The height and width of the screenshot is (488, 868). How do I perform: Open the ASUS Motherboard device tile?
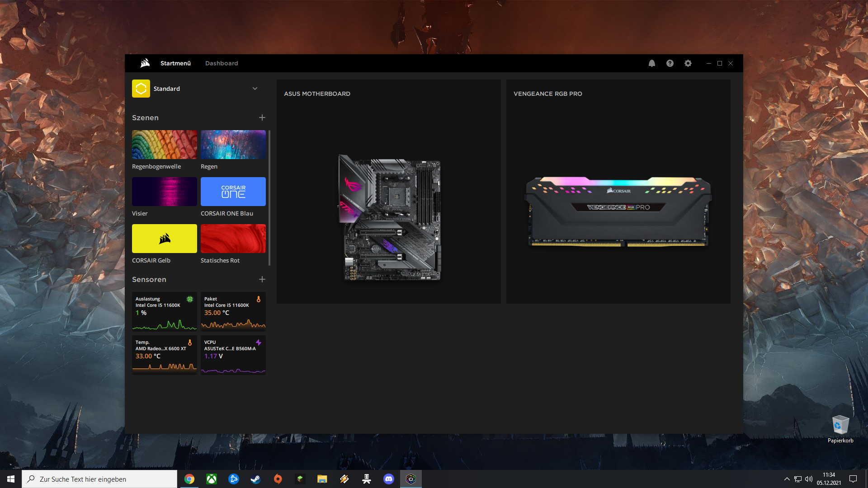pos(389,192)
